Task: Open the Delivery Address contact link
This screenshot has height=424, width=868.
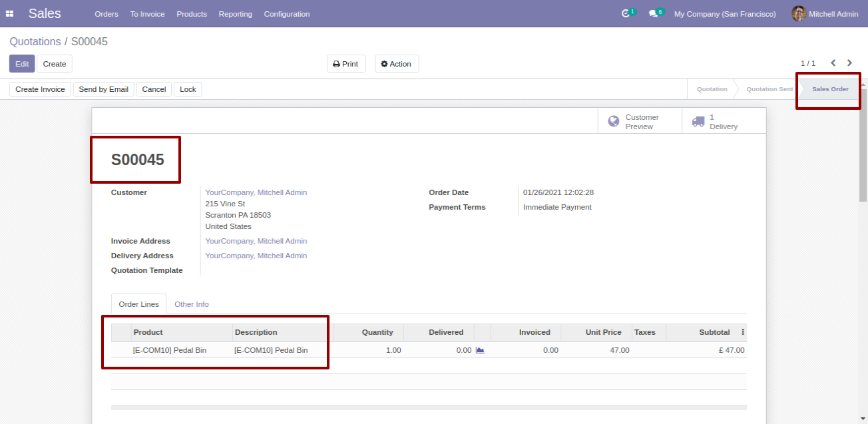Action: pyautogui.click(x=256, y=256)
